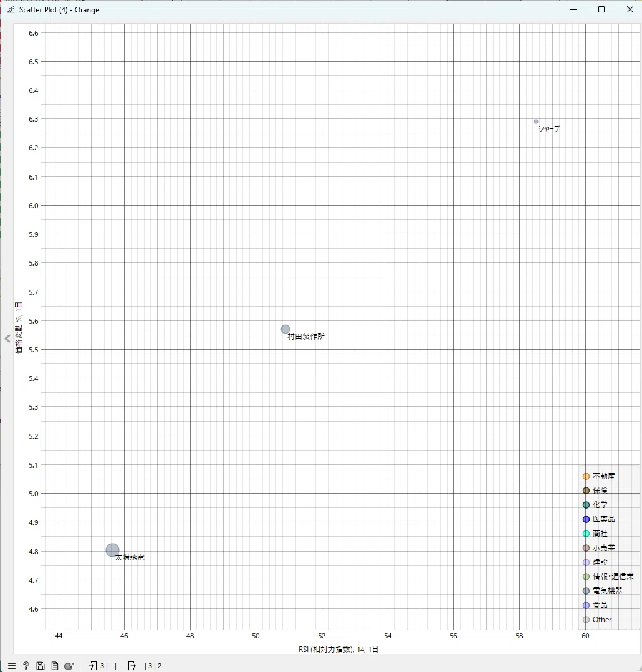Click the 太陽誘電 point label text
This screenshot has width=642, height=672.
[x=130, y=557]
